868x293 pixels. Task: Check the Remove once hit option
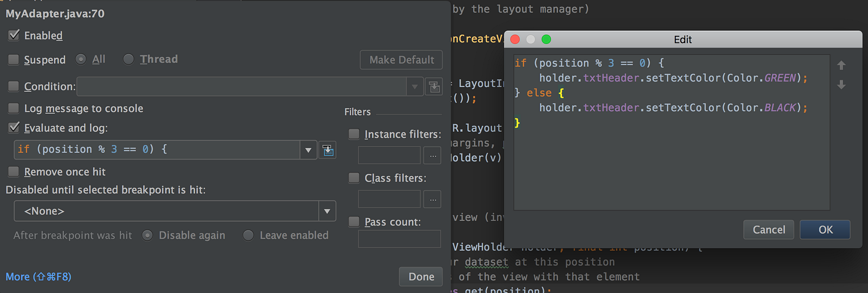click(x=14, y=172)
